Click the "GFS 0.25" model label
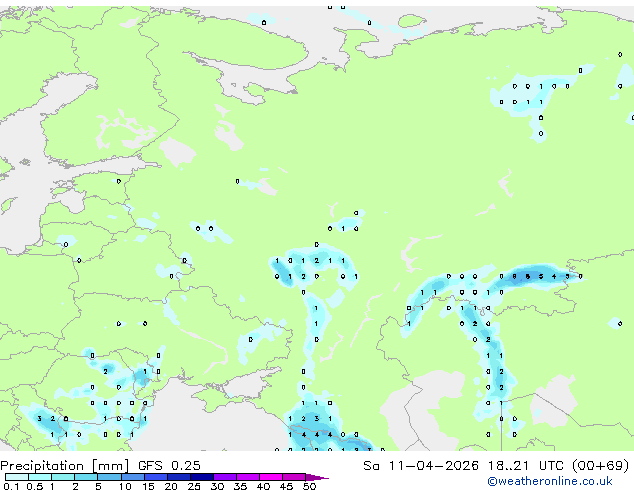 click(169, 466)
